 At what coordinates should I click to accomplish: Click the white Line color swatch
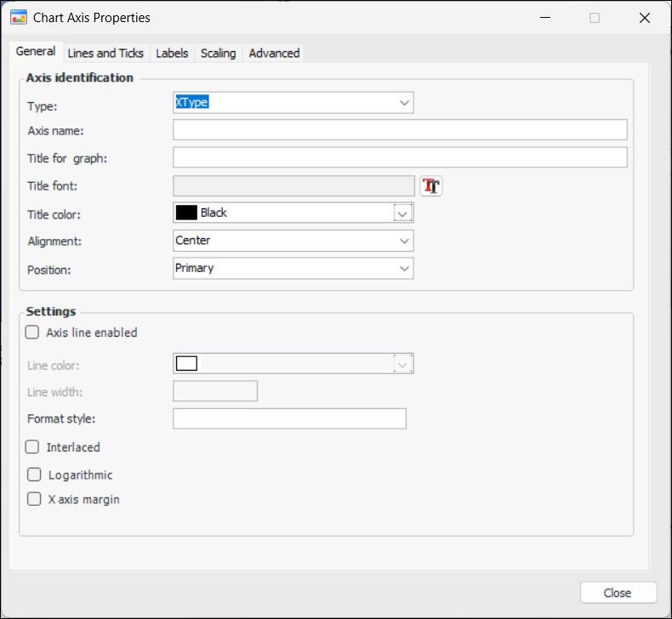pos(186,364)
